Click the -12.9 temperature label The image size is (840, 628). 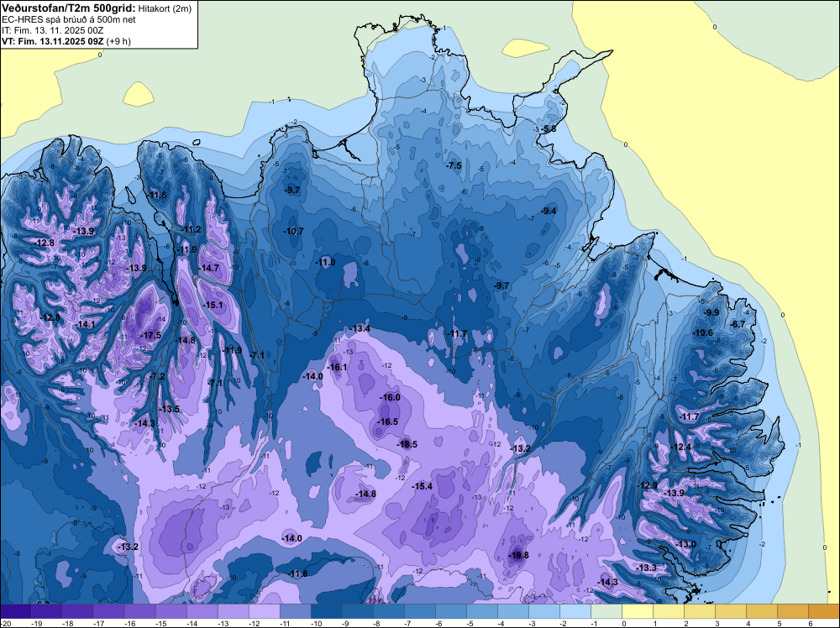point(647,485)
